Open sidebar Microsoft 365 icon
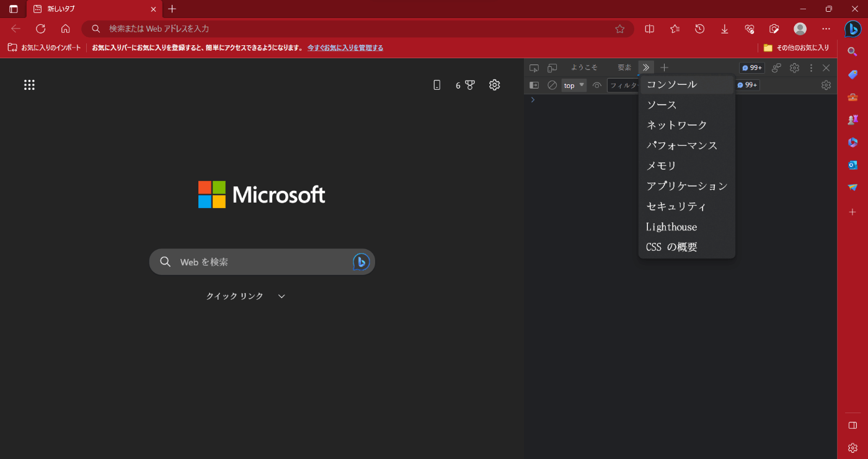Image resolution: width=868 pixels, height=459 pixels. [x=852, y=142]
